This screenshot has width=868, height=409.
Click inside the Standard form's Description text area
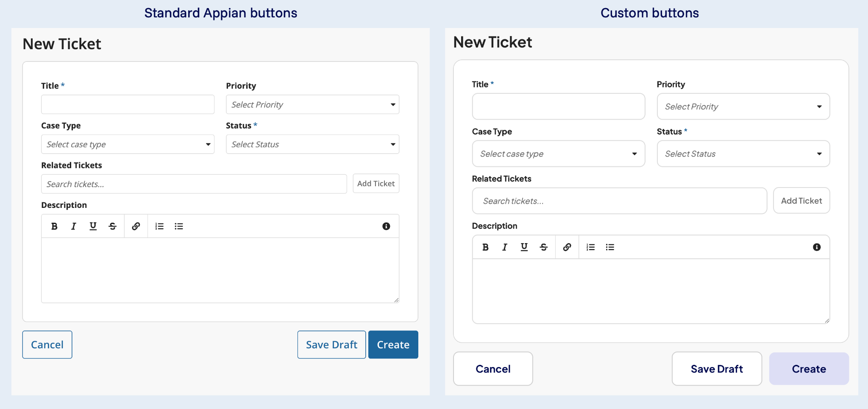coord(220,270)
